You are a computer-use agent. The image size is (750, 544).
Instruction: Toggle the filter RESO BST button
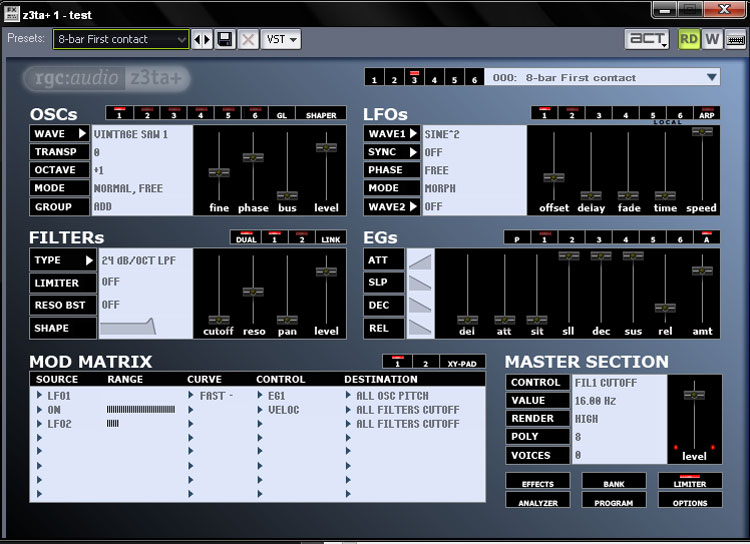[63, 305]
